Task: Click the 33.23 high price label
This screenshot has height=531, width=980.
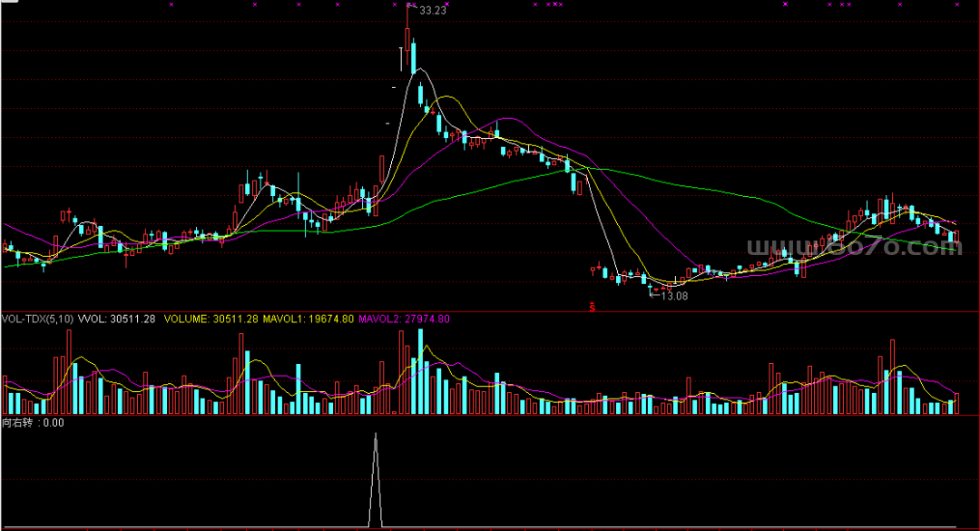Action: tap(433, 11)
